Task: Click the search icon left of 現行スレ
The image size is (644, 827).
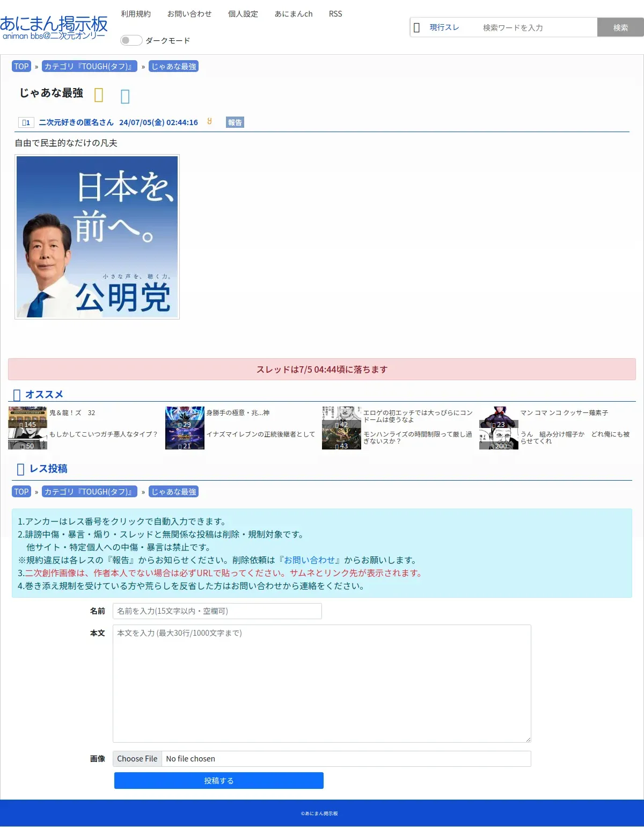Action: click(x=416, y=27)
